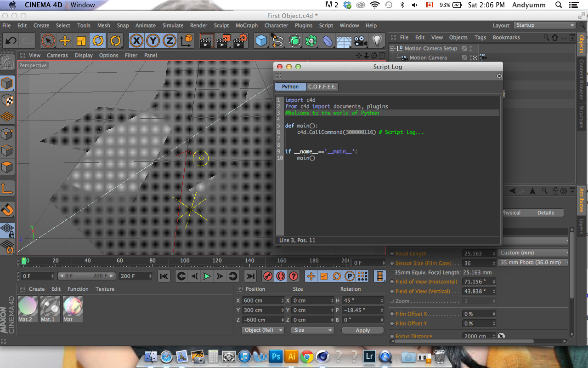The image size is (588, 368).
Task: Toggle Motion Camera Setup layer visibility box
Action: point(464,48)
